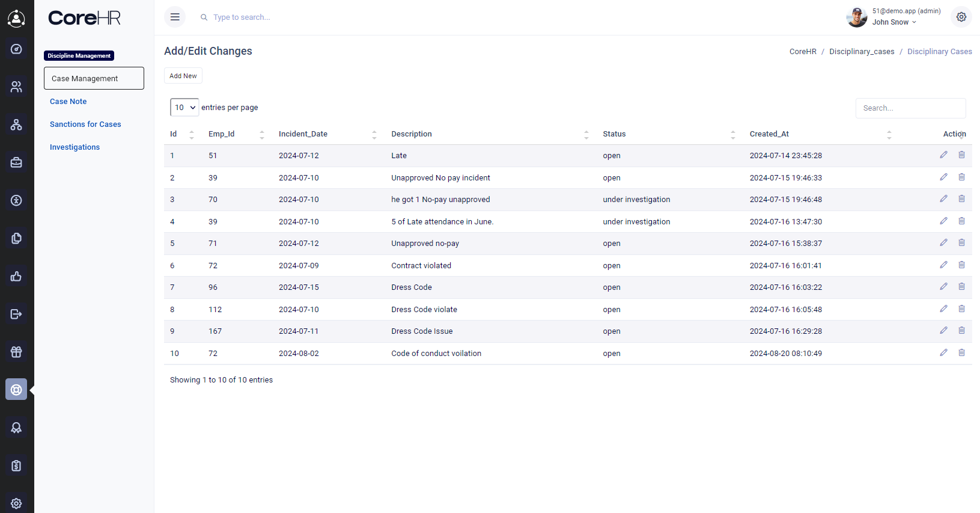Open the gift box icon in sidebar

pos(16,352)
